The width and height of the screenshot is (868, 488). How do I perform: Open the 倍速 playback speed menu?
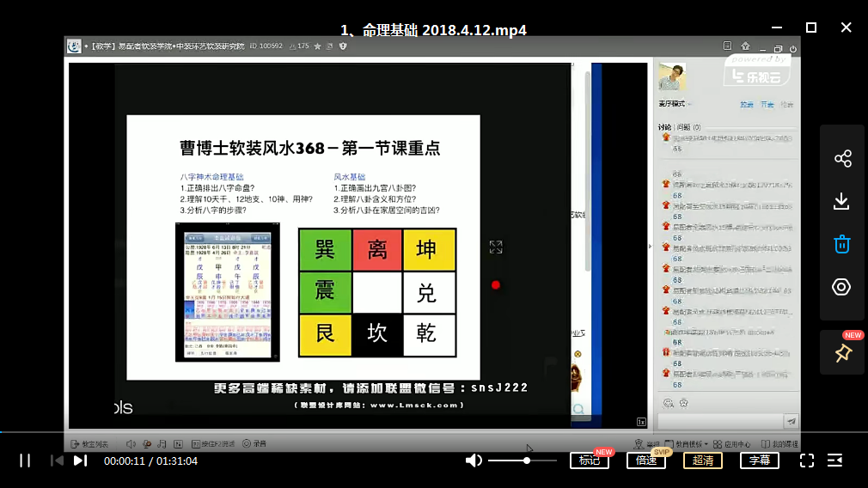pyautogui.click(x=646, y=461)
